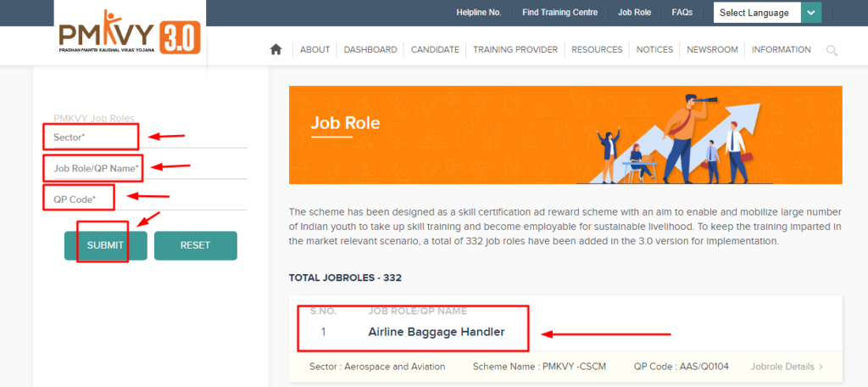Open the CANDIDATE menu
Screen dimensions: 868x387
pyautogui.click(x=435, y=50)
